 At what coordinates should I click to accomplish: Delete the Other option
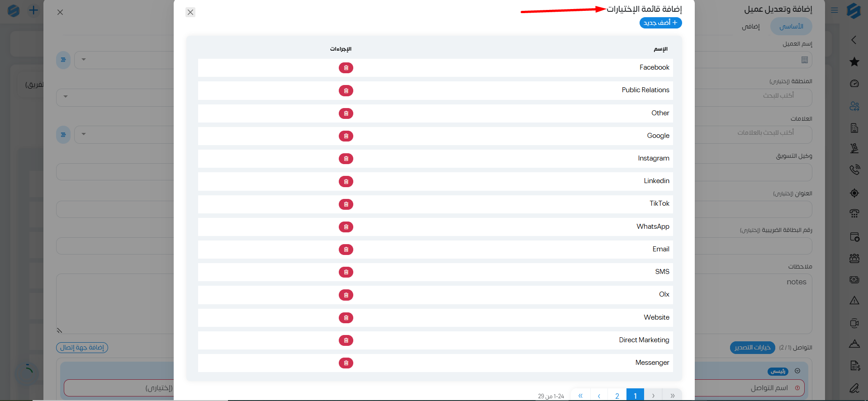(346, 113)
